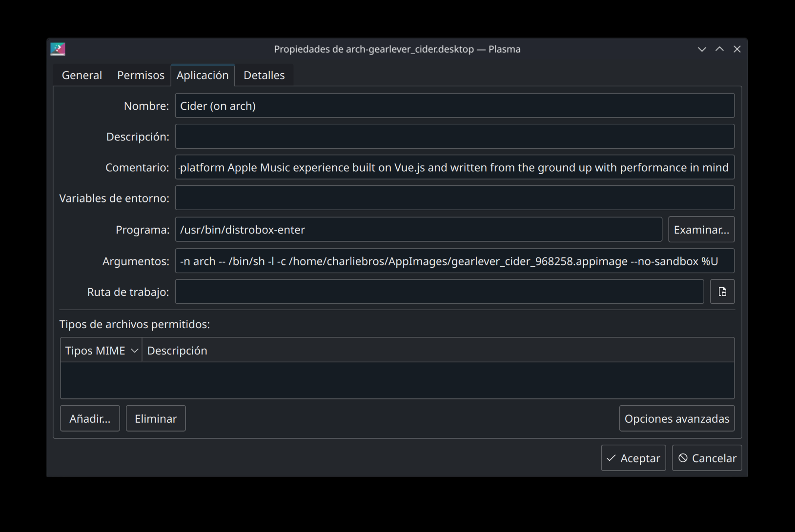795x532 pixels.
Task: Click inside the Argumentos field
Action: tap(454, 261)
